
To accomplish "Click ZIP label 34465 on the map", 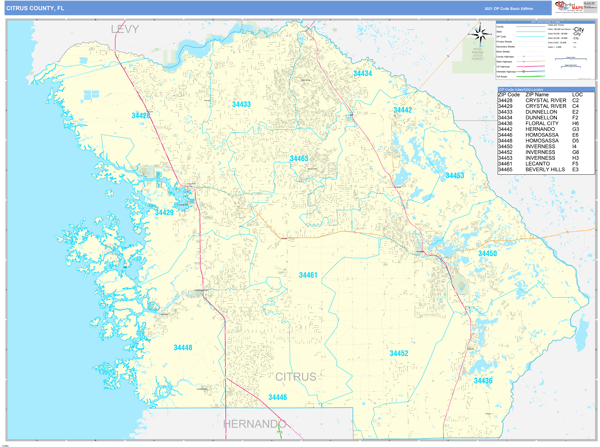I will point(299,158).
